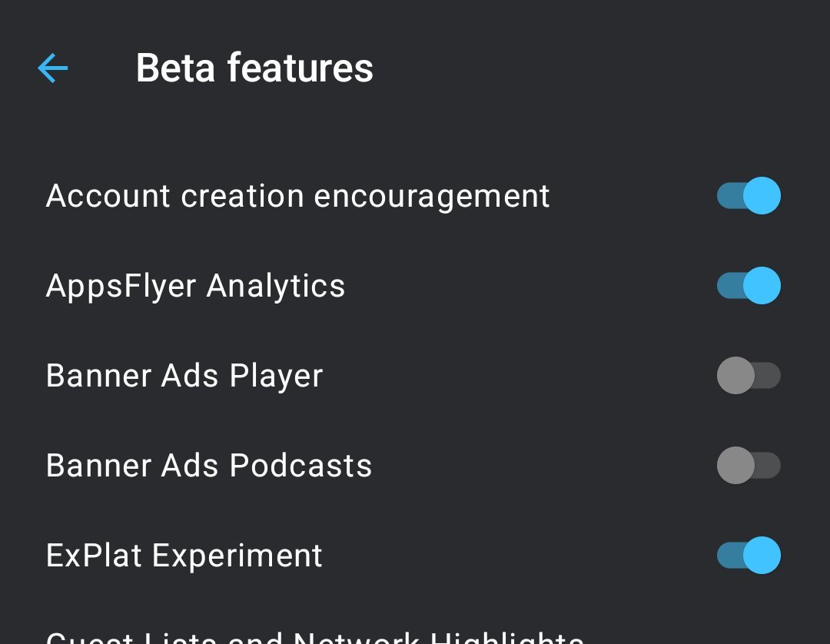Click the dark track of Banner Ads Podcasts switch
830x644 pixels.
coord(769,466)
